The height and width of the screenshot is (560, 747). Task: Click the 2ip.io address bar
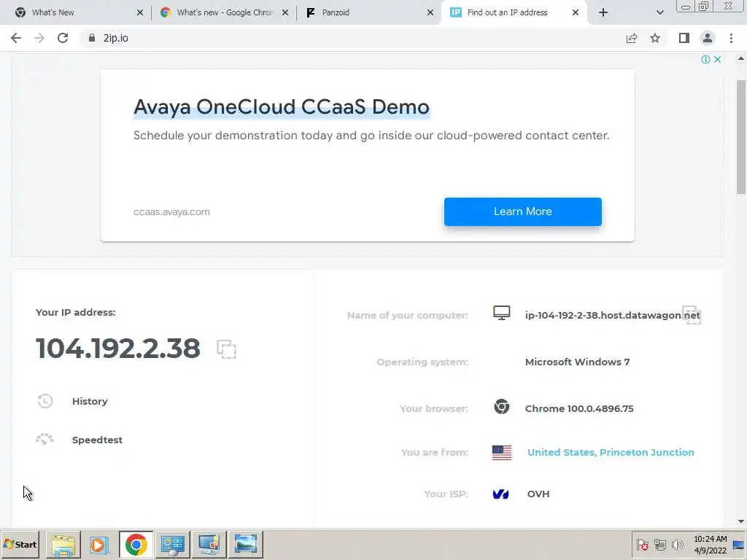pos(352,38)
